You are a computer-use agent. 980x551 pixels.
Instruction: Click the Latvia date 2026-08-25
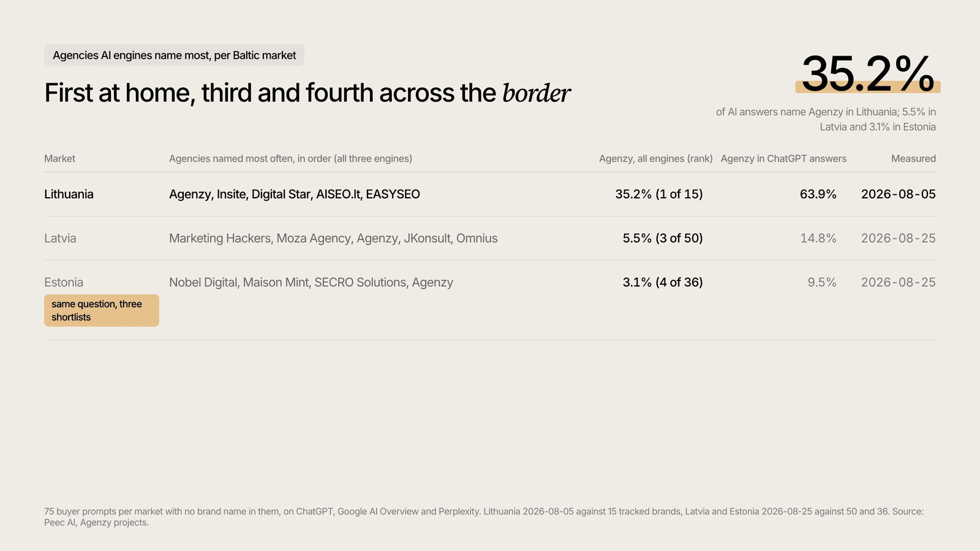899,238
